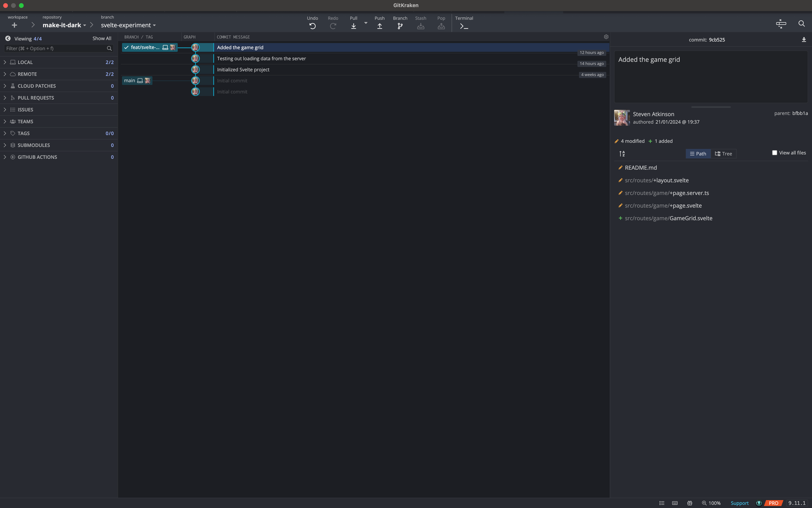The image size is (812, 508).
Task: Open the new workspace tab plus icon
Action: (x=14, y=25)
